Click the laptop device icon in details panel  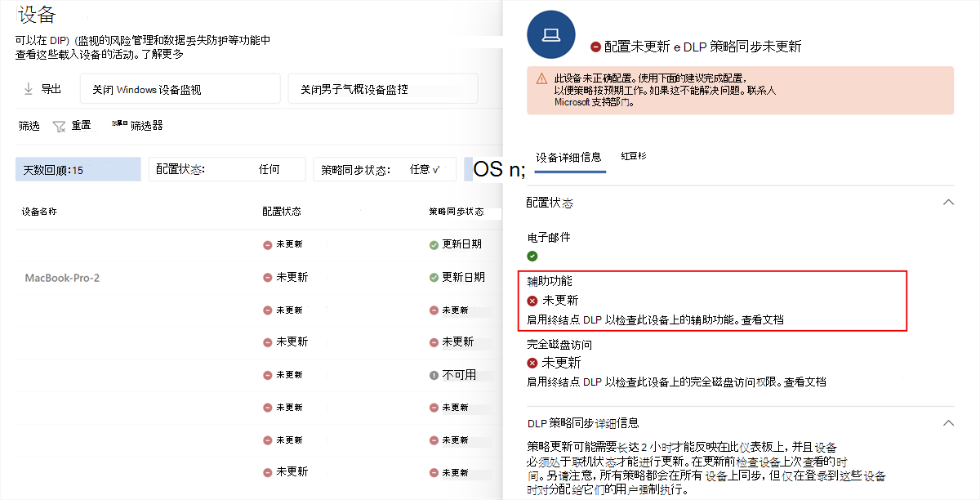click(551, 34)
